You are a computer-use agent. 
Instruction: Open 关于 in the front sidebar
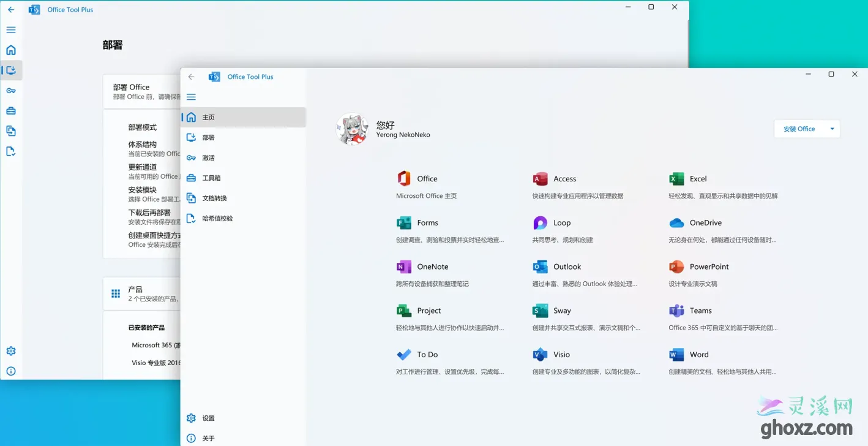pyautogui.click(x=244, y=438)
